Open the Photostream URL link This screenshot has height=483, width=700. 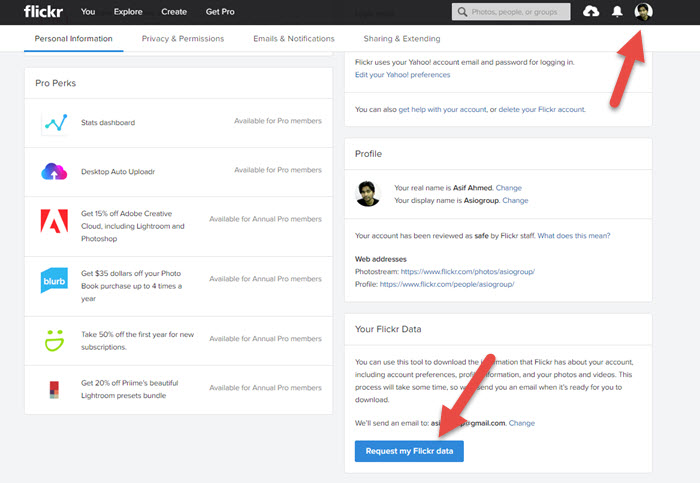click(467, 271)
